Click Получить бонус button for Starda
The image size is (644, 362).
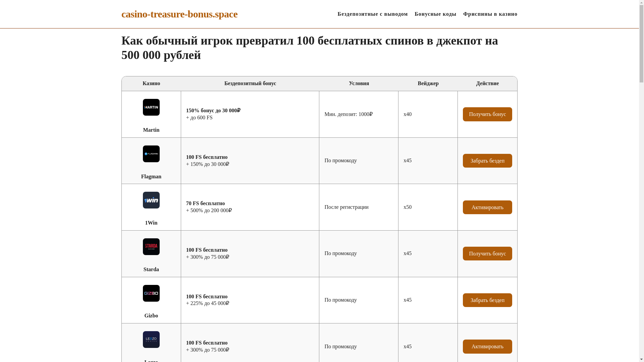click(x=487, y=254)
